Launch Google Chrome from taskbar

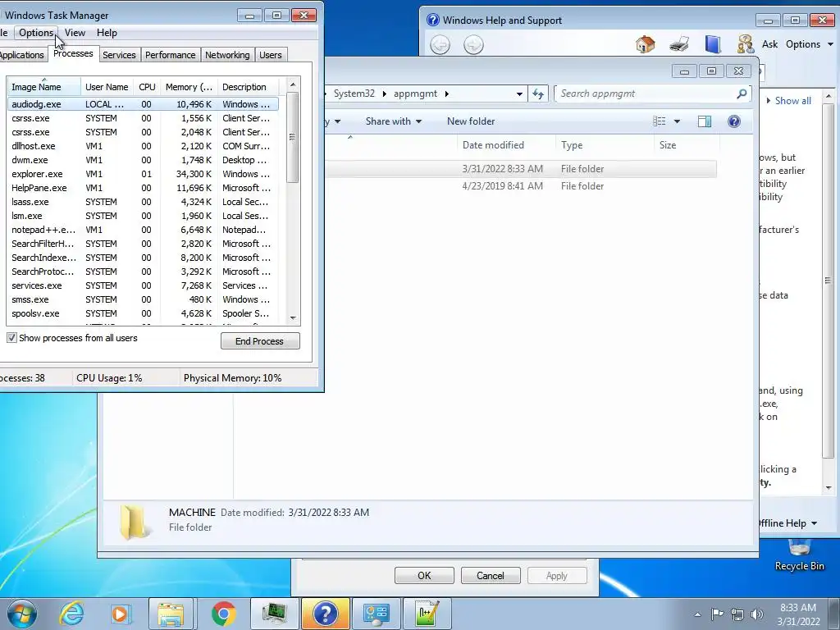pos(223,614)
